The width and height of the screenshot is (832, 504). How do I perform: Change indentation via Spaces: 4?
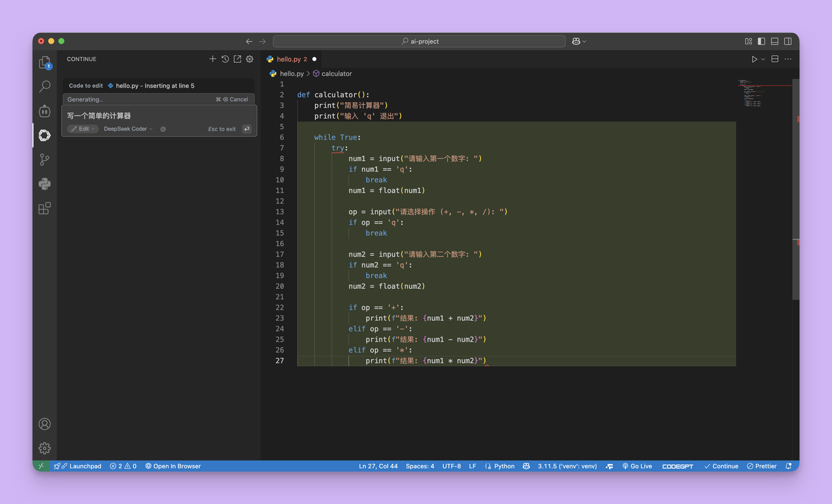click(x=420, y=466)
